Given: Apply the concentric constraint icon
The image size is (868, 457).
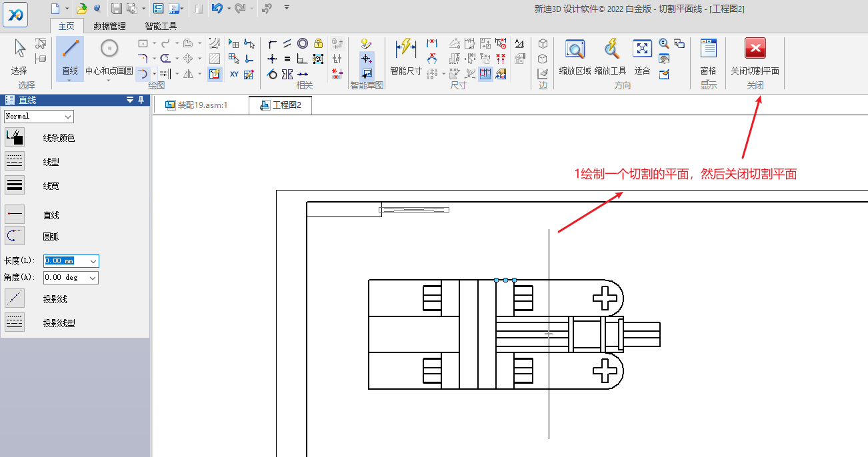Looking at the screenshot, I should pos(303,43).
